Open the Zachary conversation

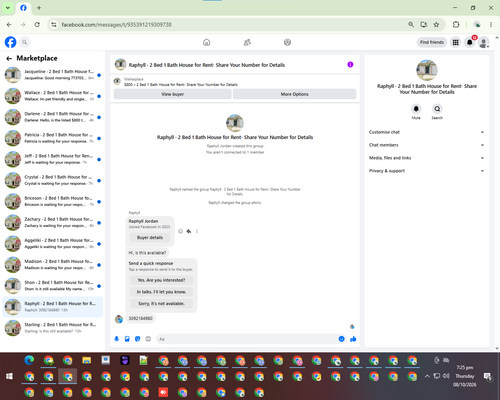tap(53, 223)
